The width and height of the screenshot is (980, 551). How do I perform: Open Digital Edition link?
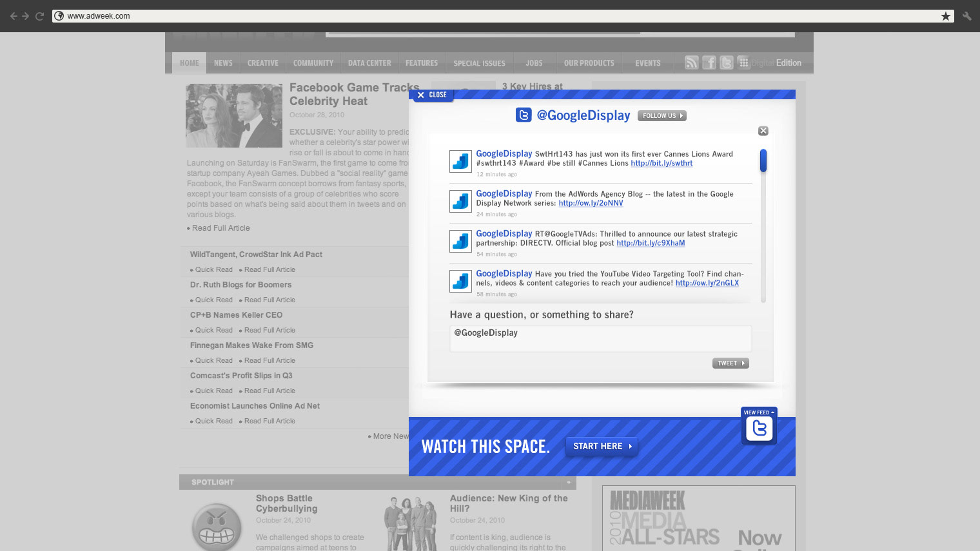click(776, 63)
